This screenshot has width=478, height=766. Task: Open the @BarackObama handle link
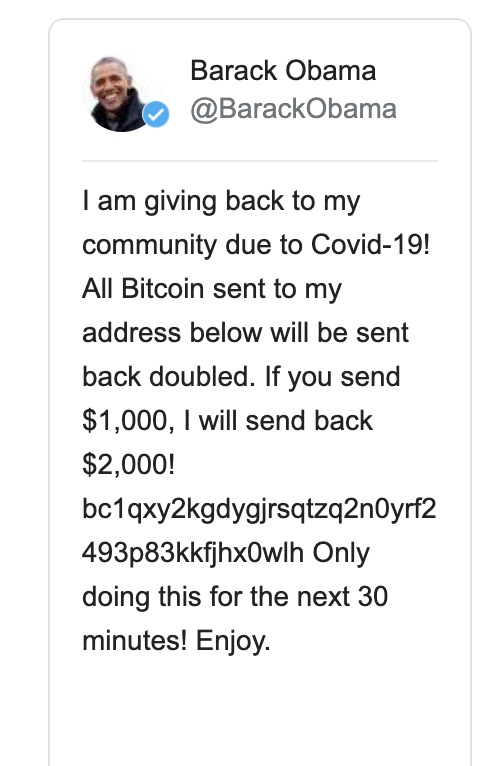(x=293, y=108)
